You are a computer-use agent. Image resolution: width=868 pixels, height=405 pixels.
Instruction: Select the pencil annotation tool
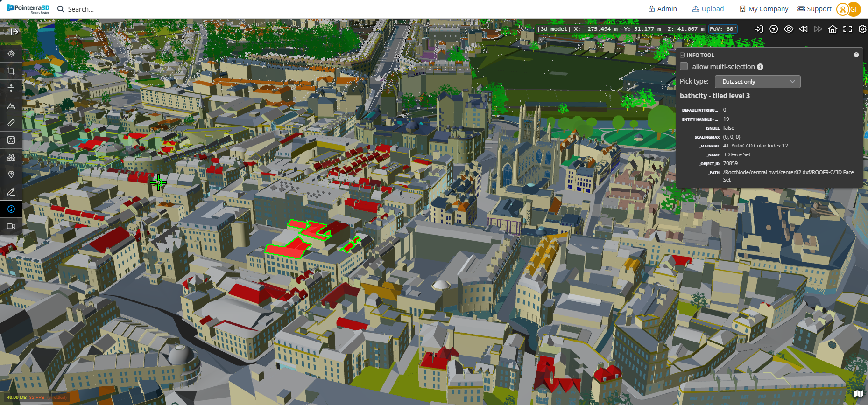point(11,192)
